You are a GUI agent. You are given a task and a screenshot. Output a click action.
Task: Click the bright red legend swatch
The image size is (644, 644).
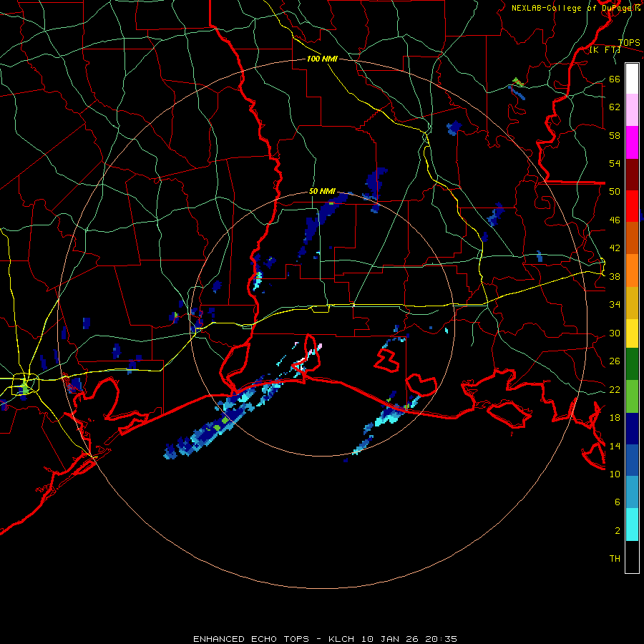pyautogui.click(x=632, y=206)
